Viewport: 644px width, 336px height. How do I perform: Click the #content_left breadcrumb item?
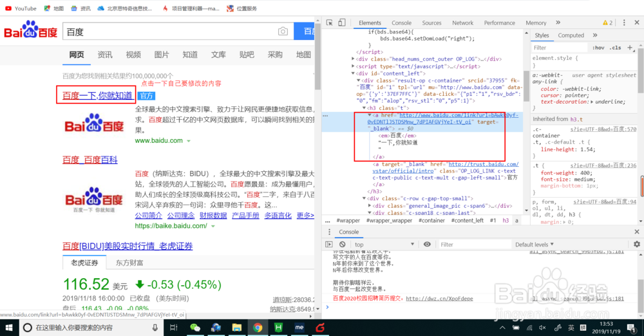(468, 221)
